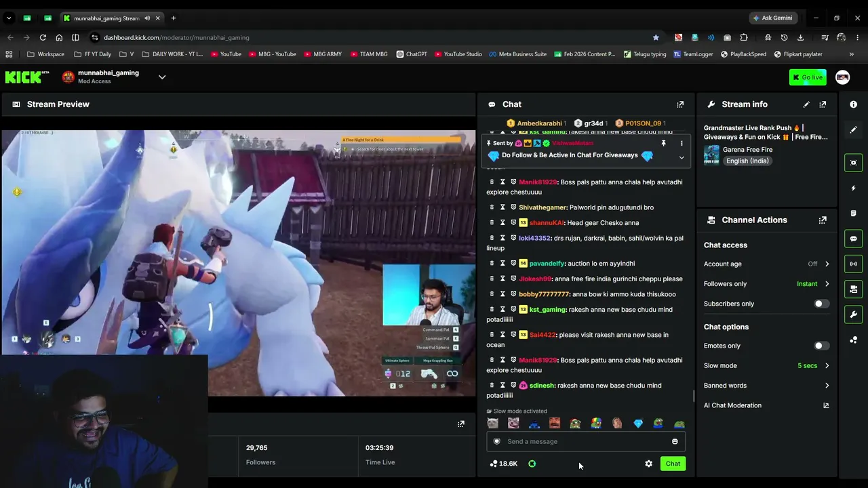Unpin the pinned chat message
Viewport: 868px width, 488px height.
pos(663,144)
